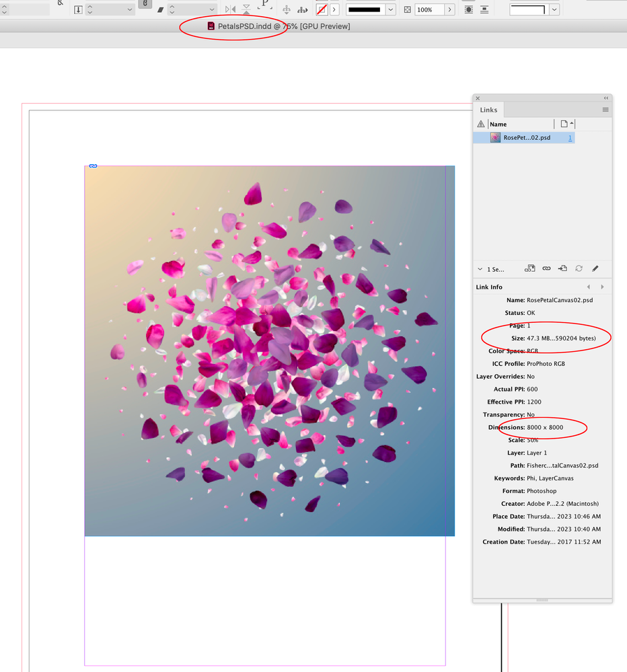
Task: Click the Place Date value
Action: click(564, 517)
